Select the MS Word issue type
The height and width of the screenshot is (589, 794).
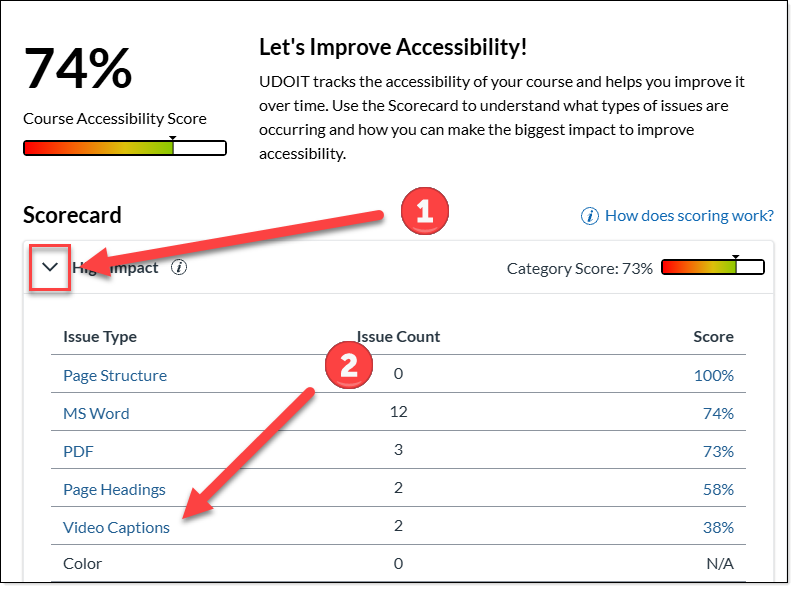[x=96, y=413]
